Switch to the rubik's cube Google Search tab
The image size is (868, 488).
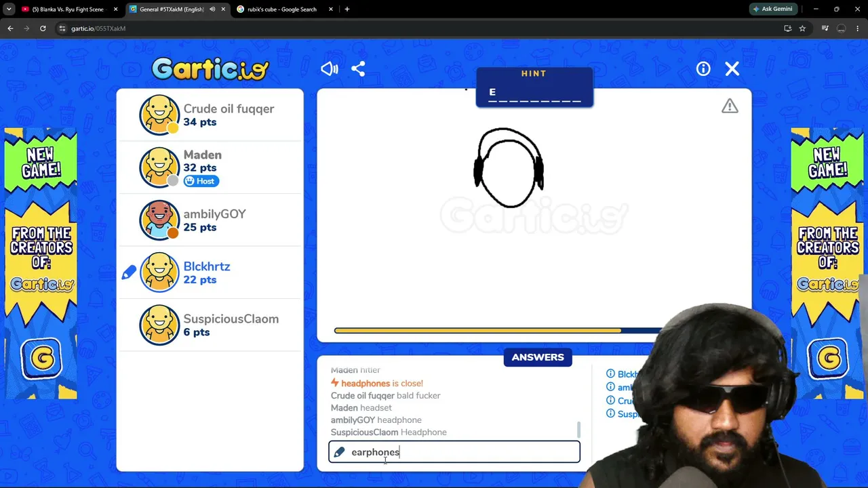pos(285,9)
